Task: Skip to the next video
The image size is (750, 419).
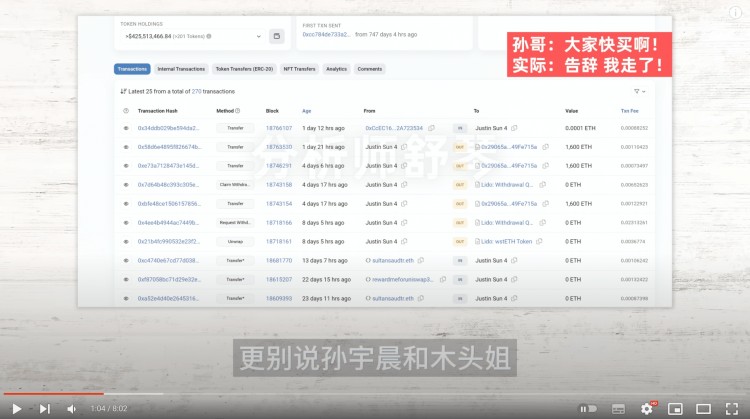Action: (x=44, y=408)
